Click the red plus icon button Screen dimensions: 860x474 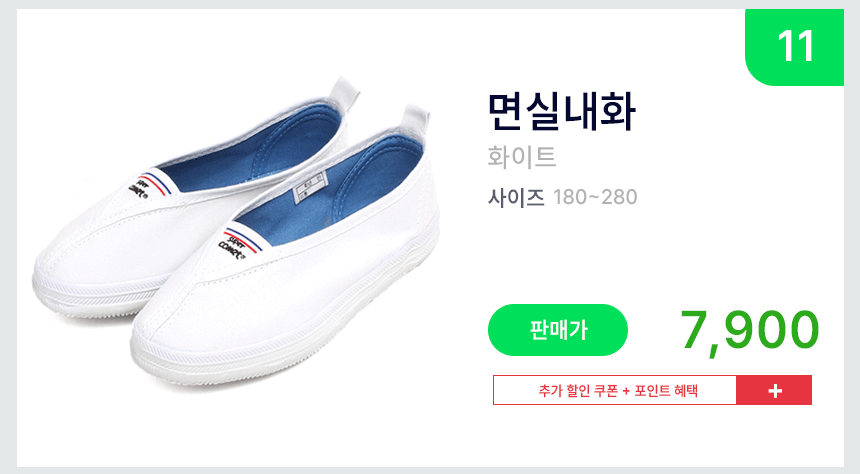774,391
